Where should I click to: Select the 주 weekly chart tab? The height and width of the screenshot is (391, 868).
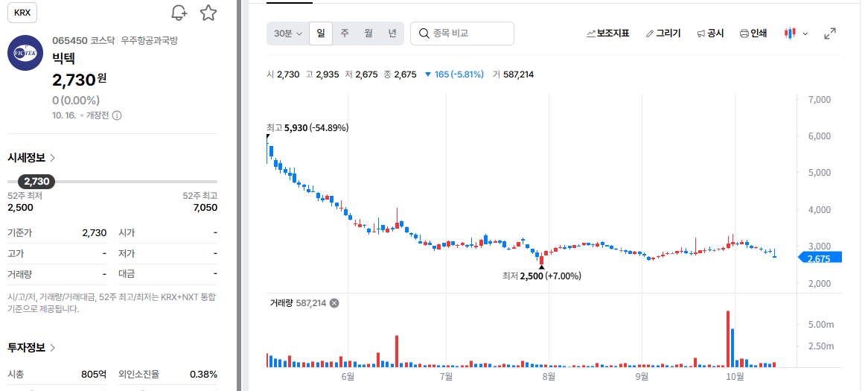(x=345, y=34)
